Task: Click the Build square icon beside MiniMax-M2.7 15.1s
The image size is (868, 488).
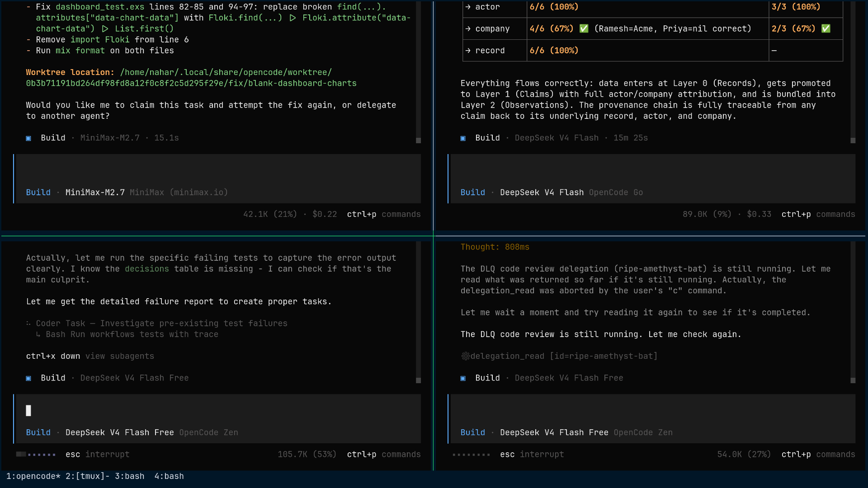Action: (x=28, y=138)
